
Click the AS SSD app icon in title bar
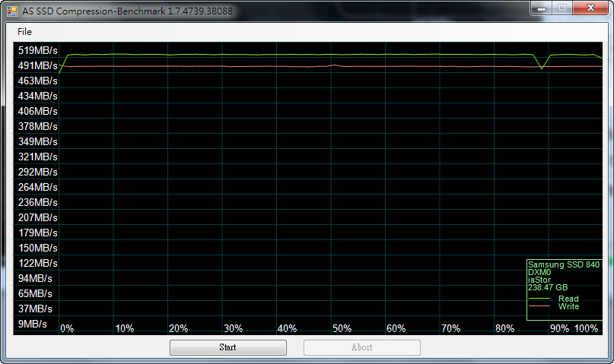tap(11, 11)
